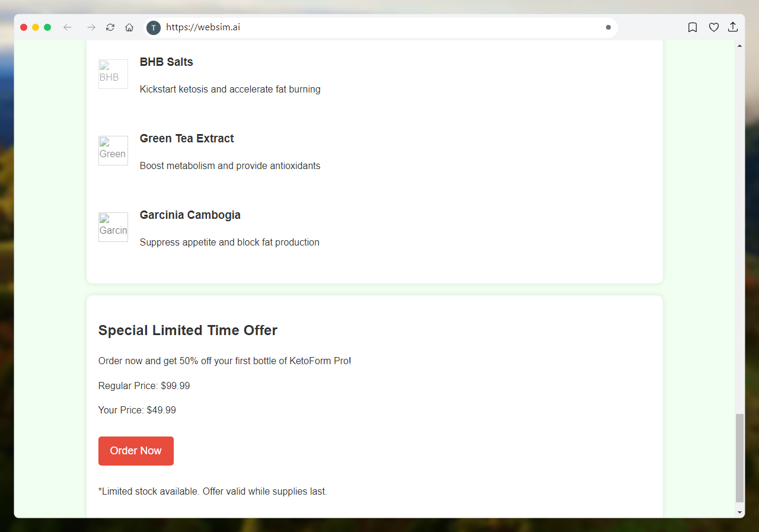Click Regular Price: $99.99 text
The width and height of the screenshot is (759, 532).
pos(144,386)
